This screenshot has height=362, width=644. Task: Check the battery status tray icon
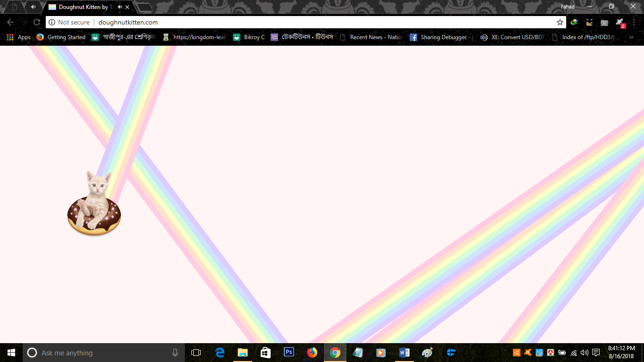click(x=562, y=353)
